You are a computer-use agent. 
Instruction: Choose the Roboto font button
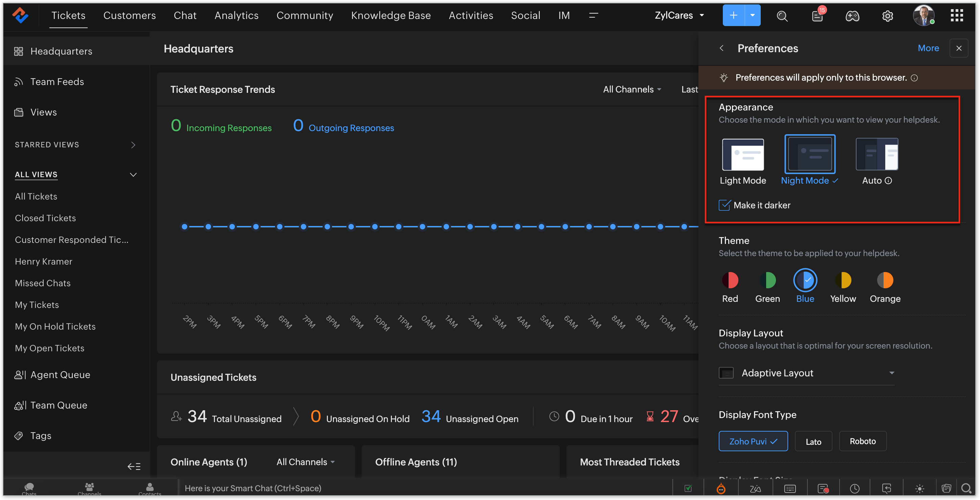click(x=863, y=441)
